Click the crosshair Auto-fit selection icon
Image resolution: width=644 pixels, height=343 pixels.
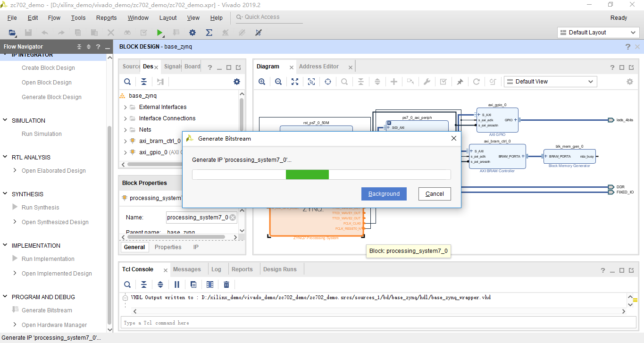328,82
